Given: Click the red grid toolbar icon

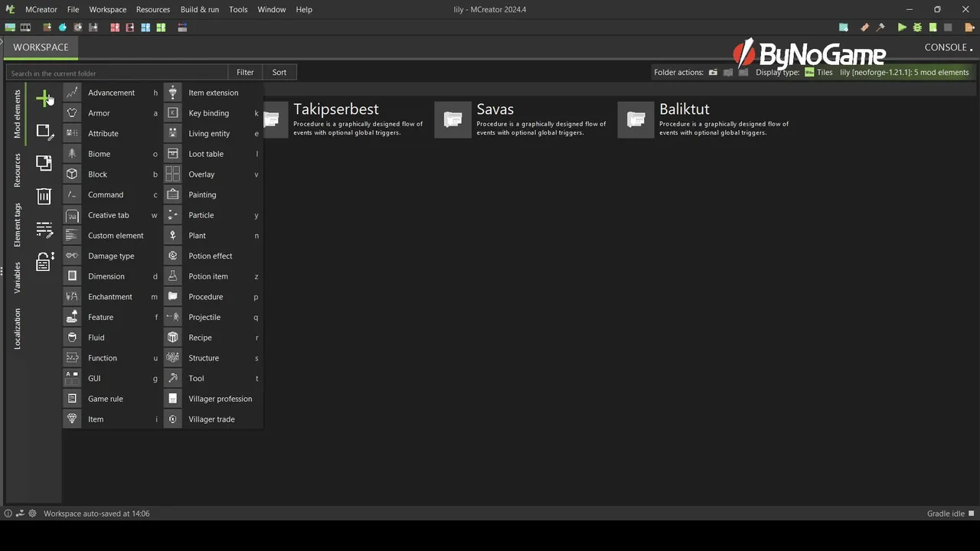Looking at the screenshot, I should point(115,28).
